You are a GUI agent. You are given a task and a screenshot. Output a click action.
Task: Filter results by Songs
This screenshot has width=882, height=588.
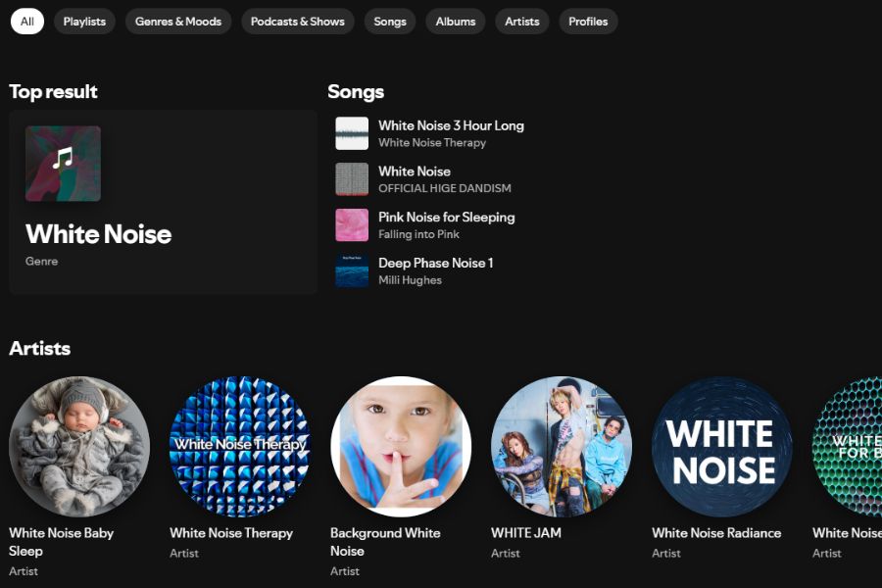[x=390, y=22]
